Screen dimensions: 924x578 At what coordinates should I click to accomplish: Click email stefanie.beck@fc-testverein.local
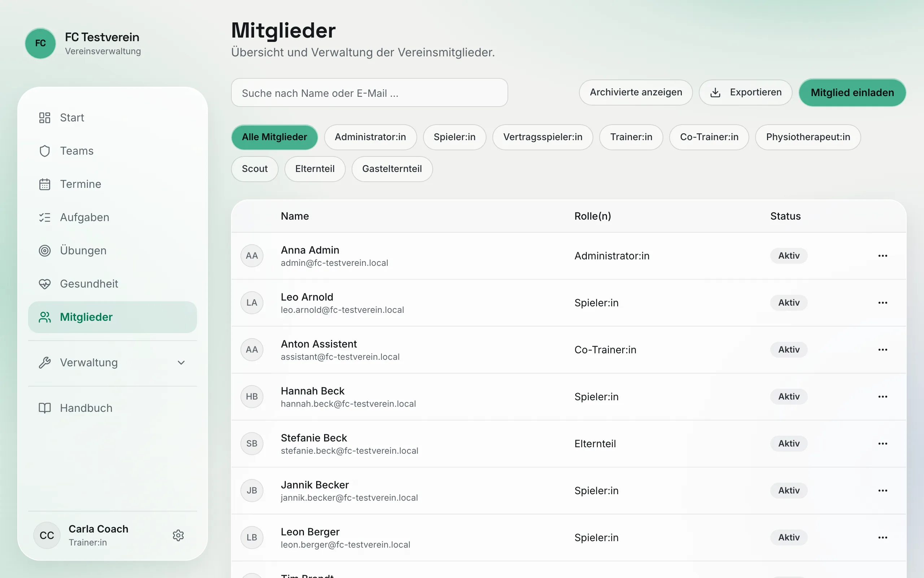349,451
